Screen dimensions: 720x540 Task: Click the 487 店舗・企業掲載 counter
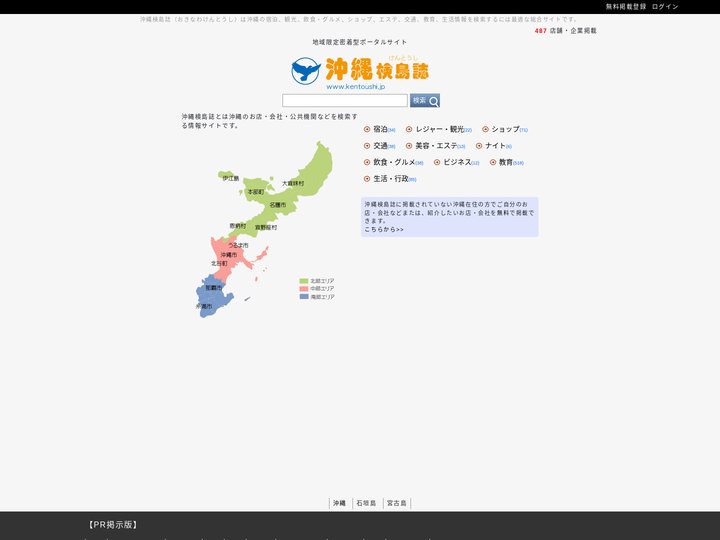(565, 31)
